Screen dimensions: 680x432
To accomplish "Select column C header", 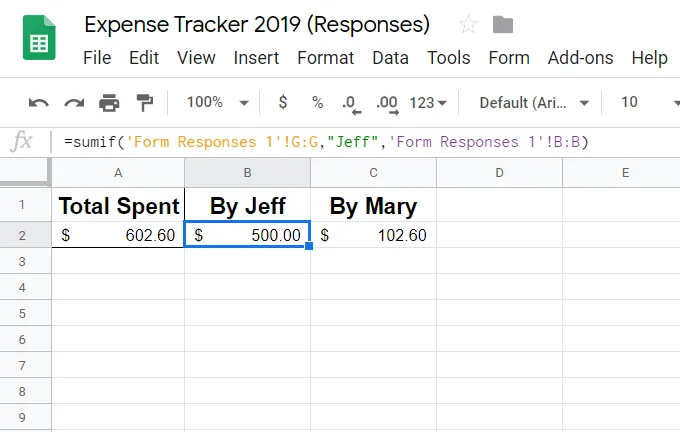I will pyautogui.click(x=373, y=173).
